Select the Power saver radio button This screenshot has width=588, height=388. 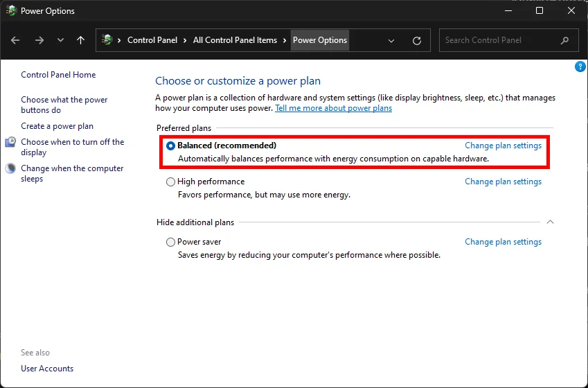[x=170, y=242]
